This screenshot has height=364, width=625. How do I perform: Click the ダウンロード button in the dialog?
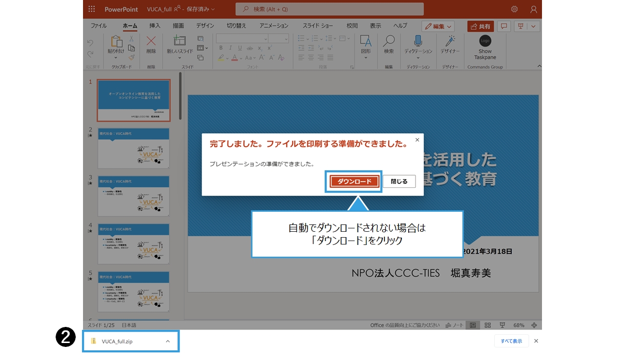point(354,182)
